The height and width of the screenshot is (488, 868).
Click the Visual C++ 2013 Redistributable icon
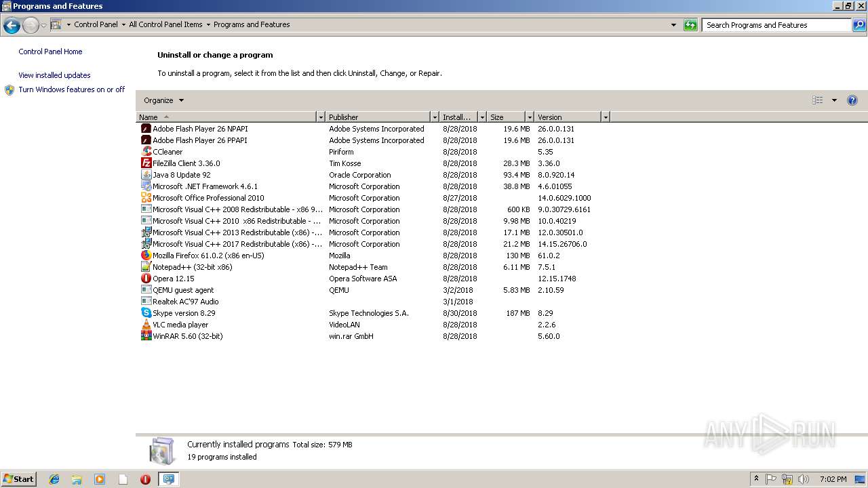146,232
